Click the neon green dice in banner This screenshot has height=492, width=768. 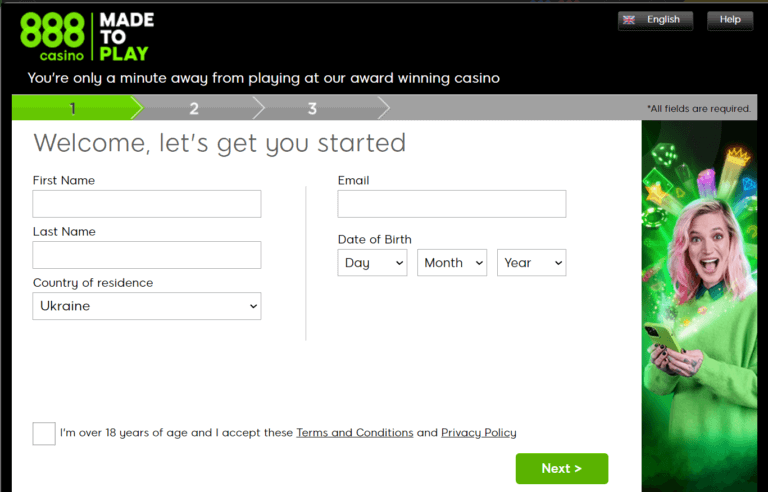coord(663,157)
